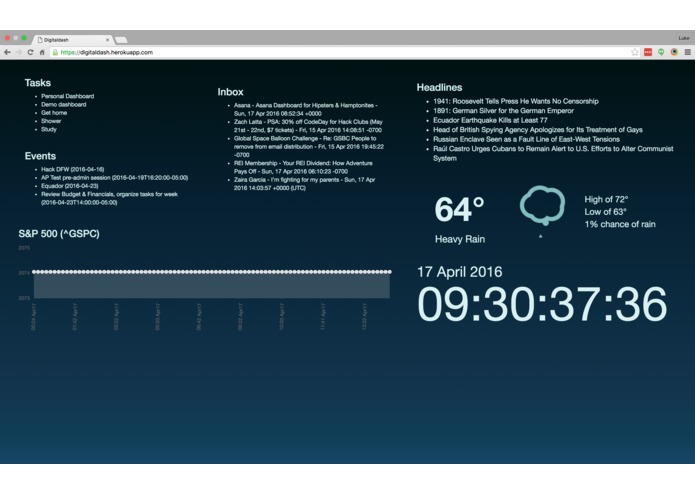Open the REI Membership dividend email

point(303,167)
